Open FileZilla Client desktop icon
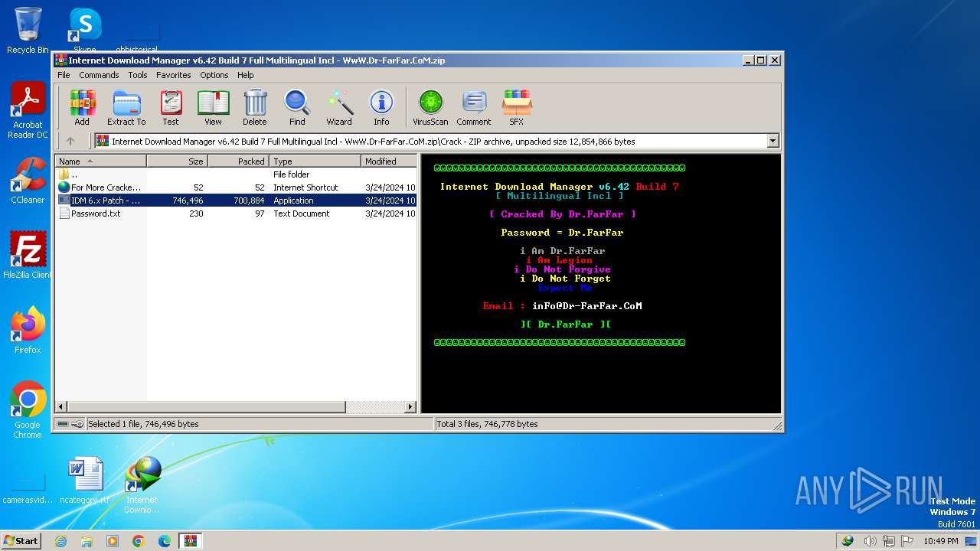The width and height of the screenshot is (980, 551). point(28,256)
